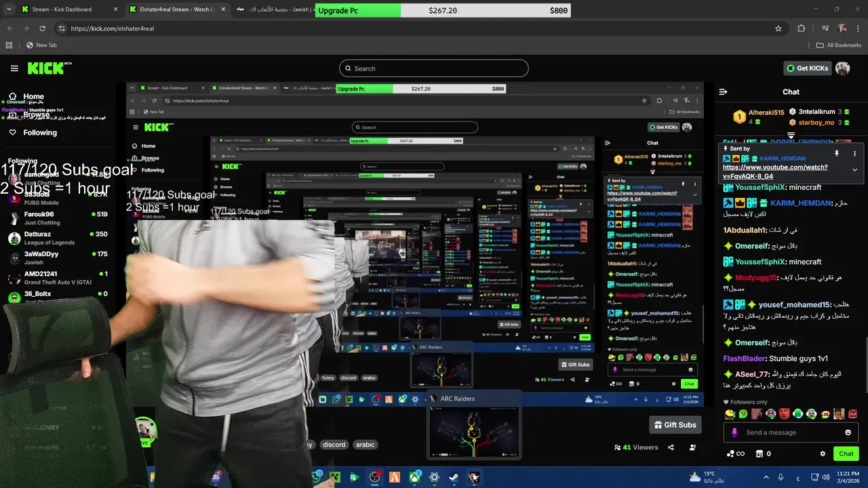Click username Modyugg15 in chat
The height and width of the screenshot is (488, 868).
[x=755, y=278]
